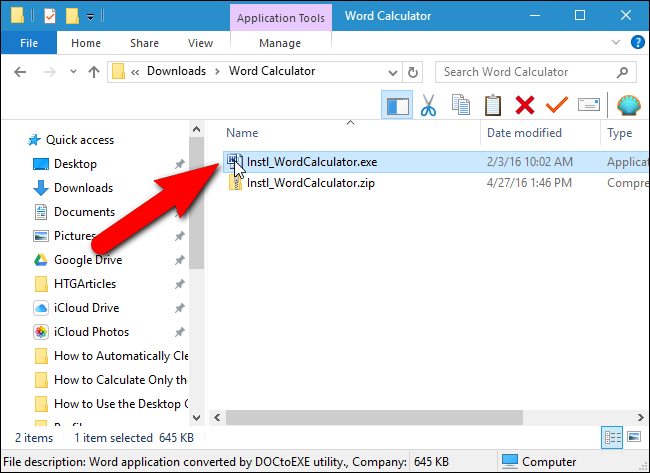Unpin iCloud Drive using its pin icon

179,308
